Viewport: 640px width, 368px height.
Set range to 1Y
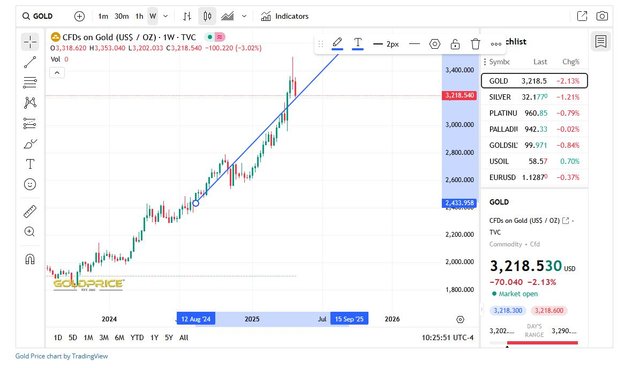[154, 337]
